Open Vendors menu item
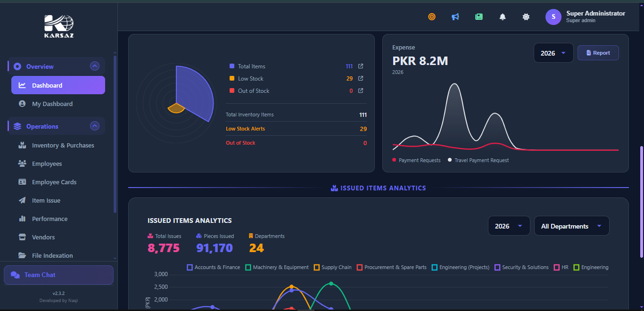The image size is (644, 311). (x=58, y=237)
